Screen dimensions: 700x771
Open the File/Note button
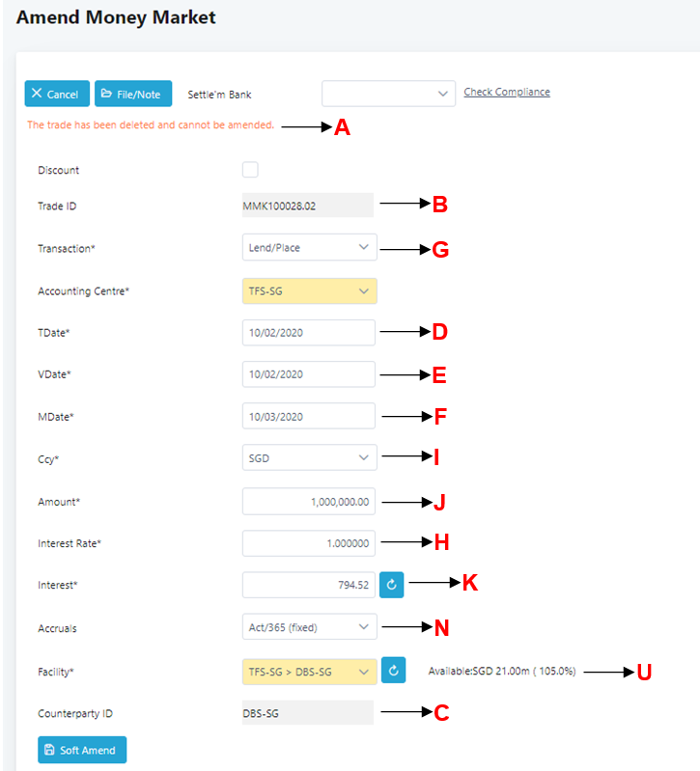tap(133, 94)
